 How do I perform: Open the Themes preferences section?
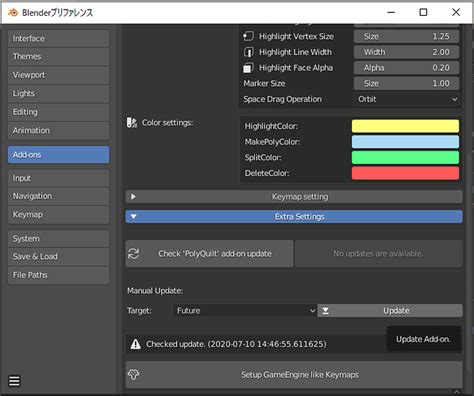[58, 56]
